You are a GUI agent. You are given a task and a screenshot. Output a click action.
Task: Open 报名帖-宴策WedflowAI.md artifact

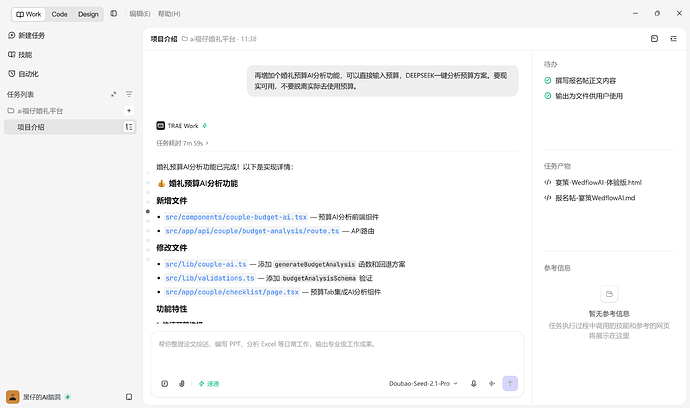[590, 198]
